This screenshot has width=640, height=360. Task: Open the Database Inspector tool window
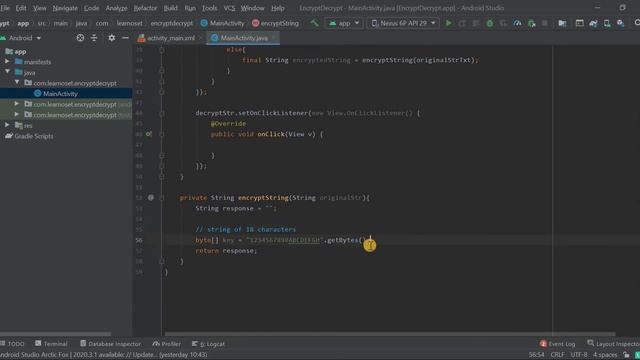click(110, 344)
